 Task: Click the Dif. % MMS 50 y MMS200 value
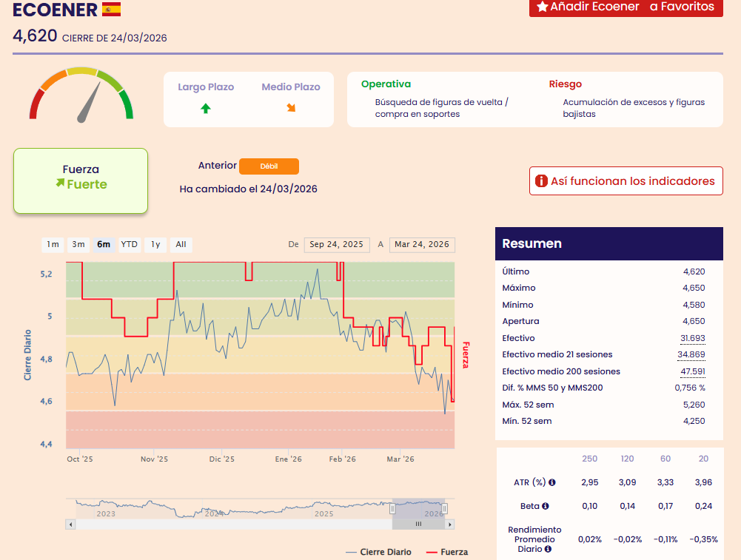pyautogui.click(x=690, y=388)
